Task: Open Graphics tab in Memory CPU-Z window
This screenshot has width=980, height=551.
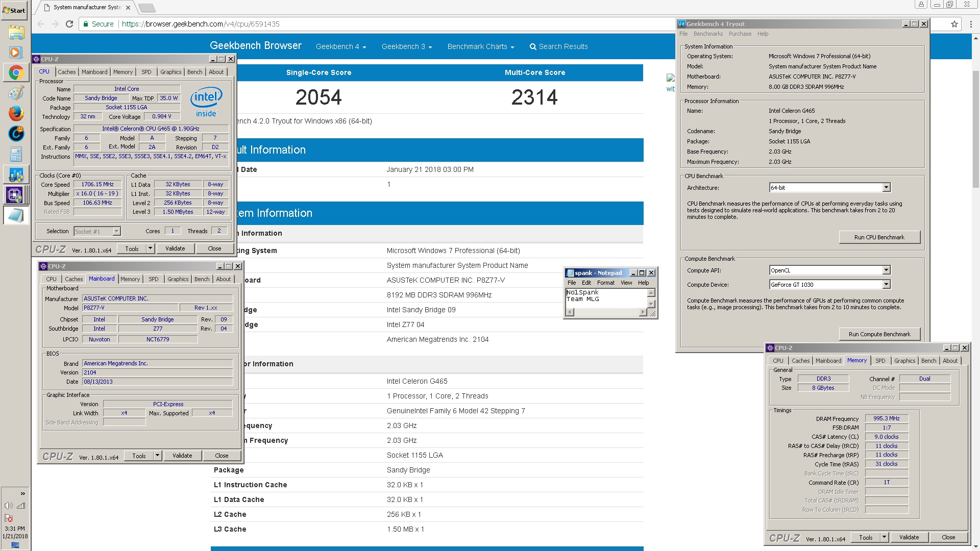Action: click(904, 361)
